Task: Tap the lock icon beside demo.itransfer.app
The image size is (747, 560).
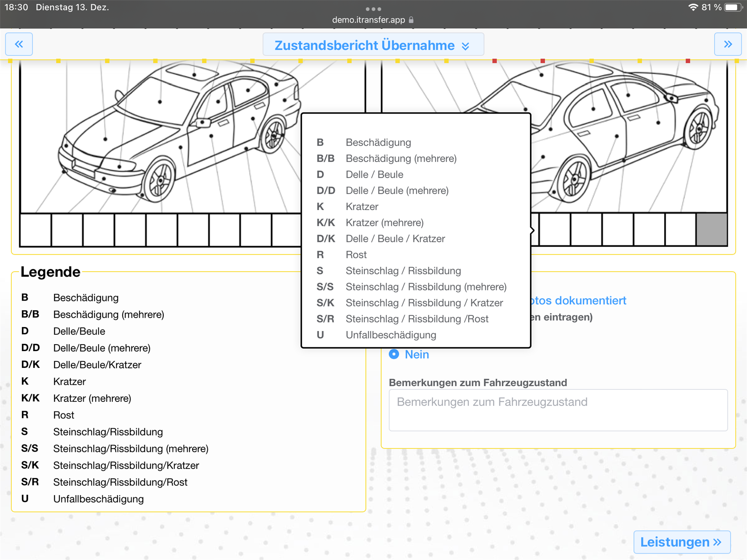Action: (411, 20)
